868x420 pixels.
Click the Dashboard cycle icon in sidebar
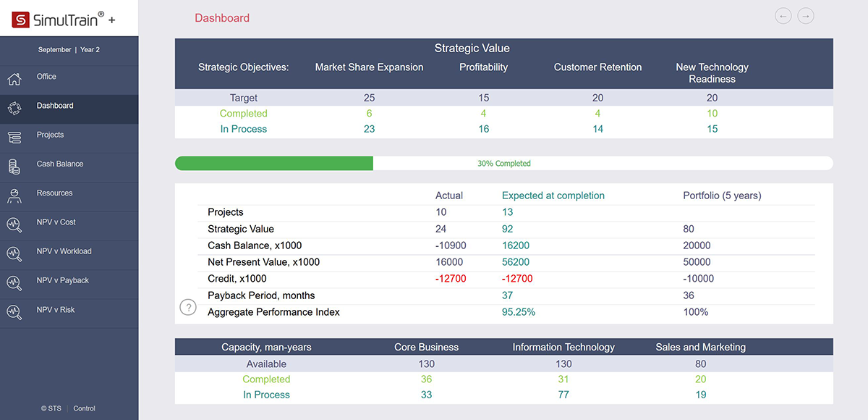[14, 108]
